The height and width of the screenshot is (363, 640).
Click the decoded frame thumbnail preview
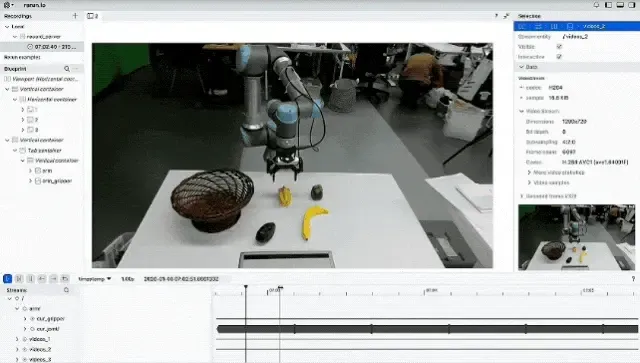tap(576, 237)
